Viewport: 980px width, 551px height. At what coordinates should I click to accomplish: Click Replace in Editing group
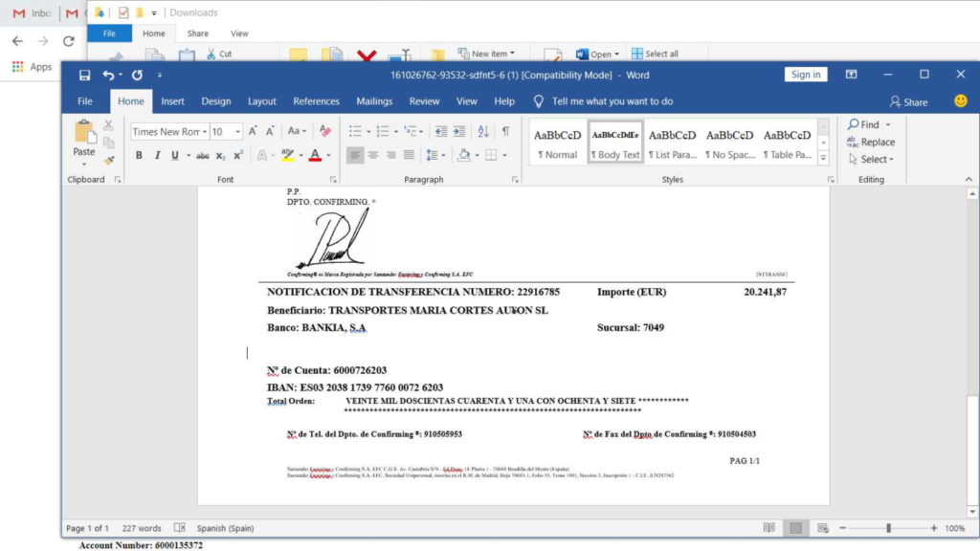tap(871, 142)
